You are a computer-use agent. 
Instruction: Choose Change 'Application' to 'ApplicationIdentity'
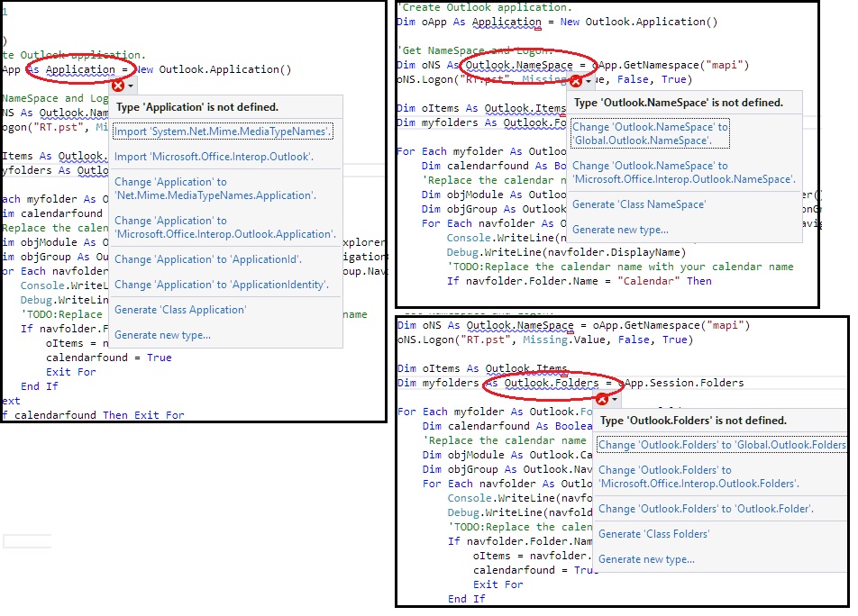click(x=221, y=285)
